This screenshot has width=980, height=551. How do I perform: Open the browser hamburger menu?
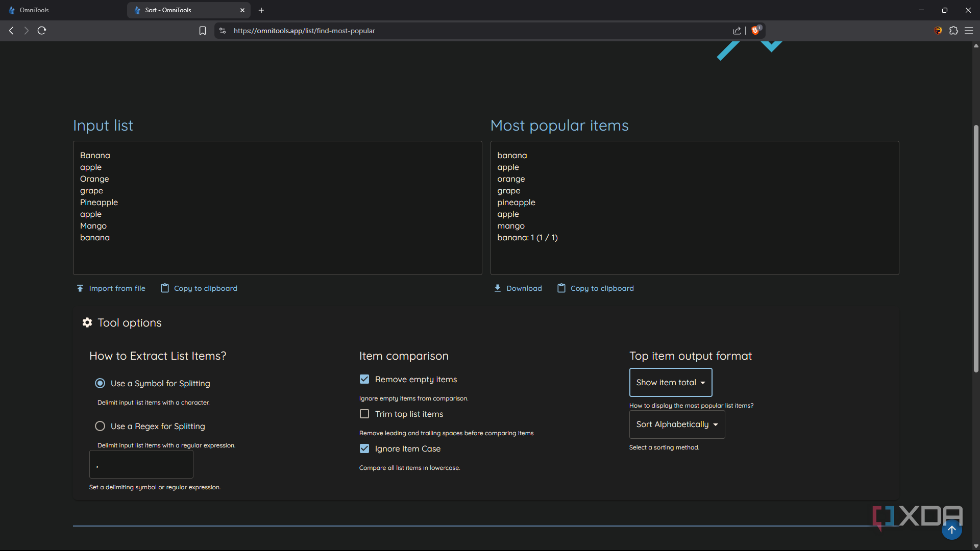pyautogui.click(x=969, y=31)
